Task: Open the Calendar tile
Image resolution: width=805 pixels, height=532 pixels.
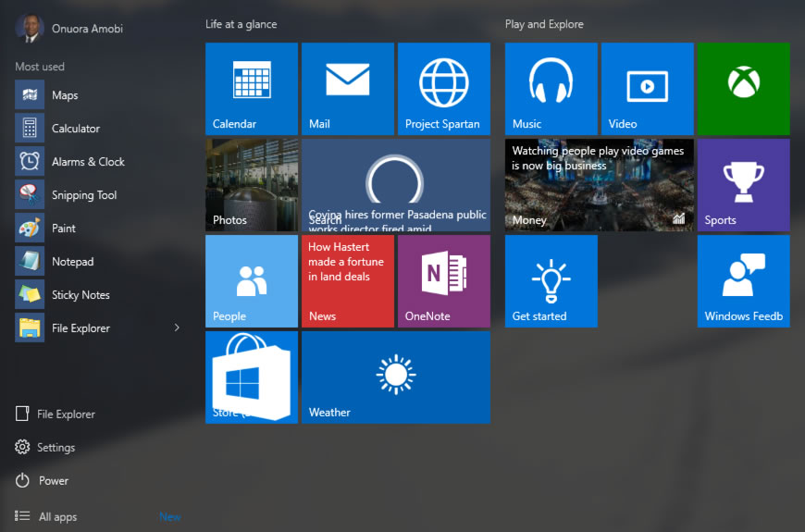Action: click(x=252, y=89)
